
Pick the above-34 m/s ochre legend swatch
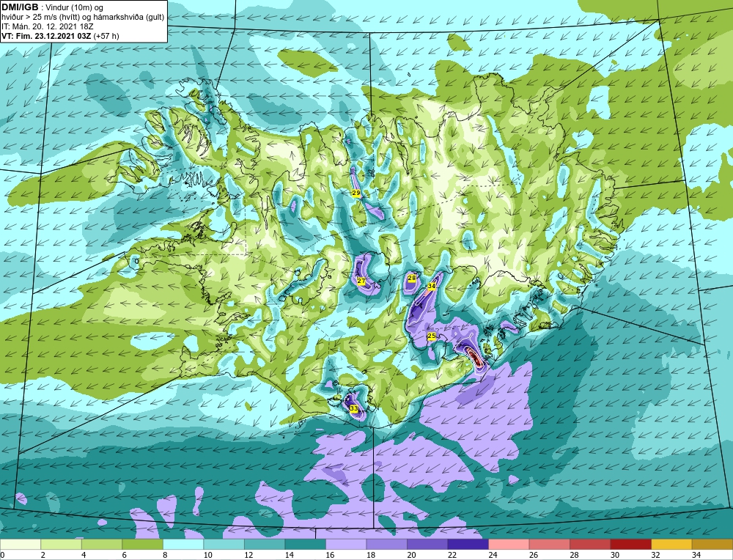click(712, 545)
